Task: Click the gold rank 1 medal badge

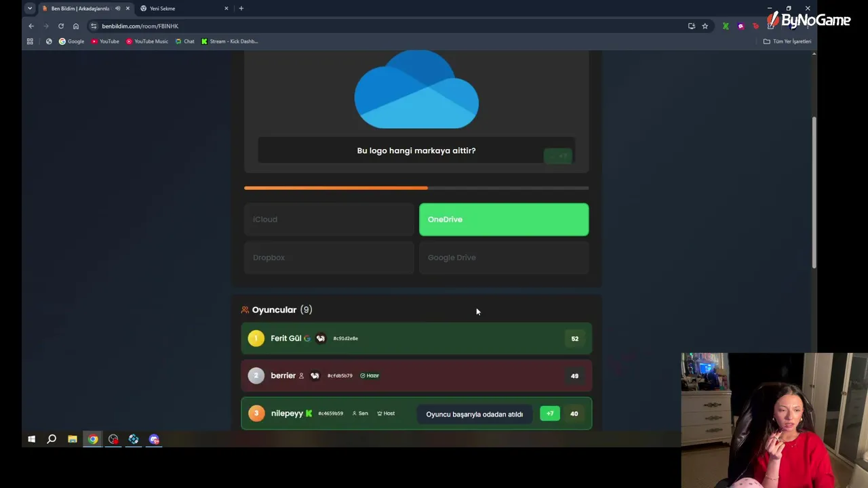Action: point(256,338)
